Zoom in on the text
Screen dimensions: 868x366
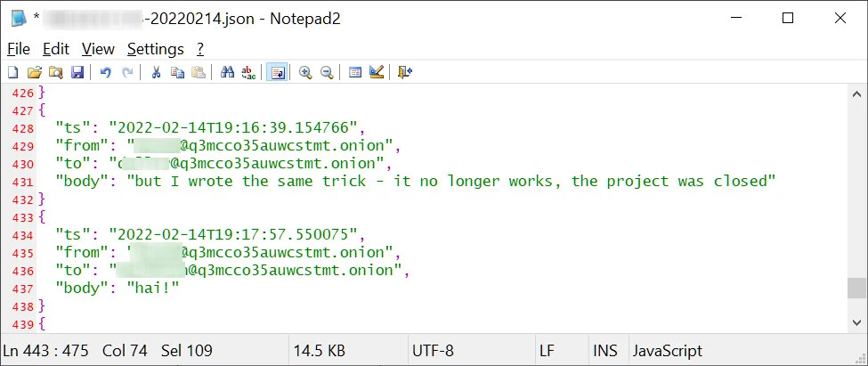[305, 72]
